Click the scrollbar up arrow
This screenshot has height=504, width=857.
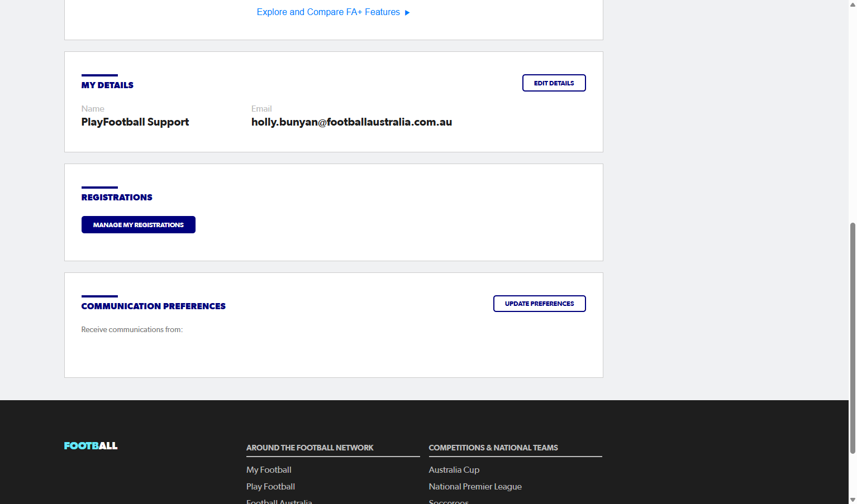853,4
